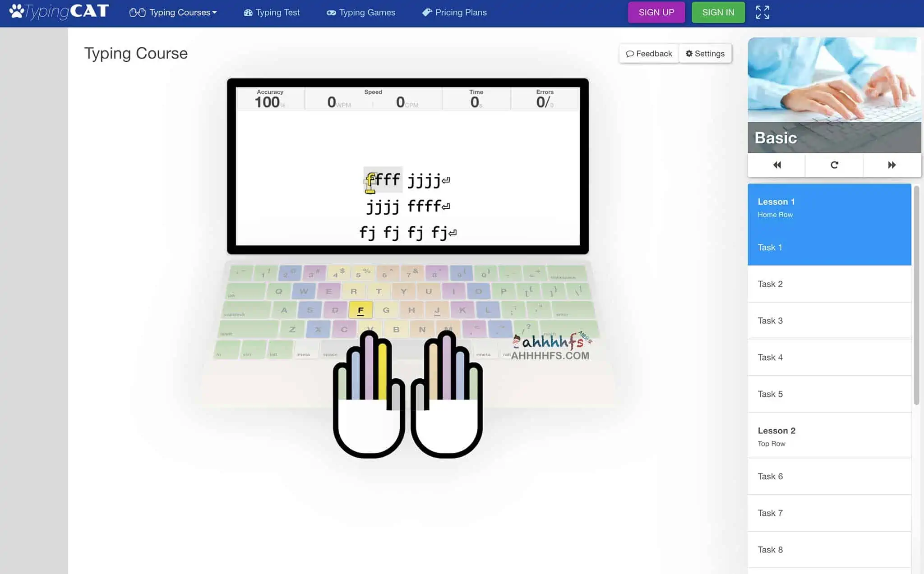Select the highlighted F key on the keyboard

360,310
